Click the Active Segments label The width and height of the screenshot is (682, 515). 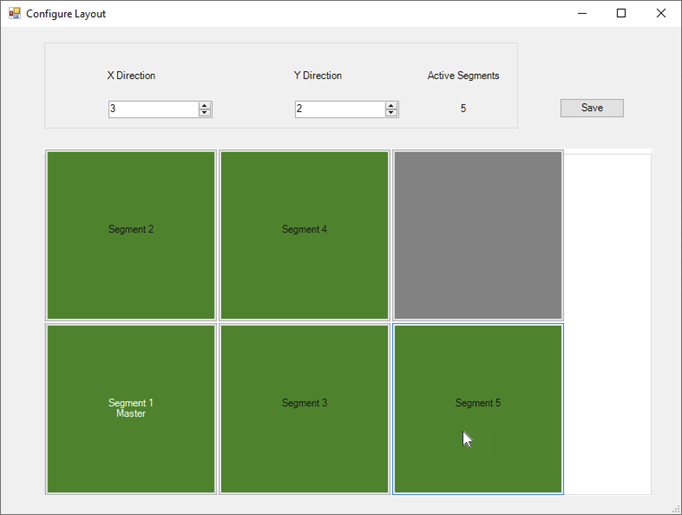click(x=463, y=75)
